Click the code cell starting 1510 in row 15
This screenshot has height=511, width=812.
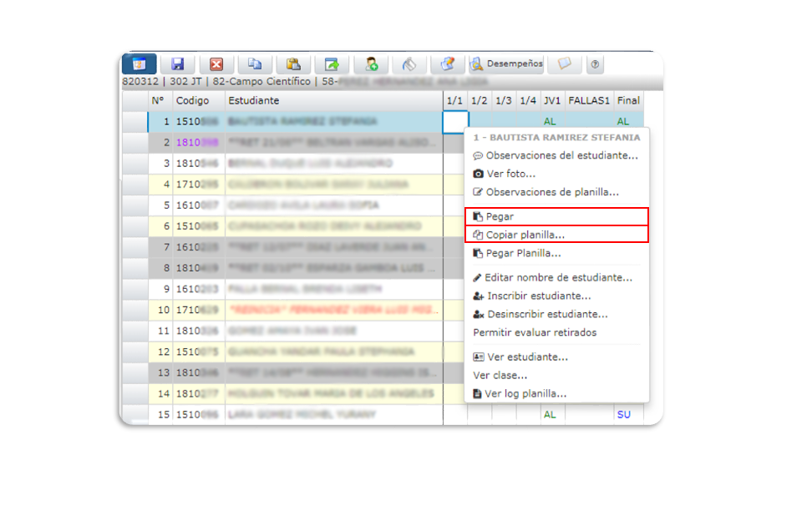click(198, 415)
